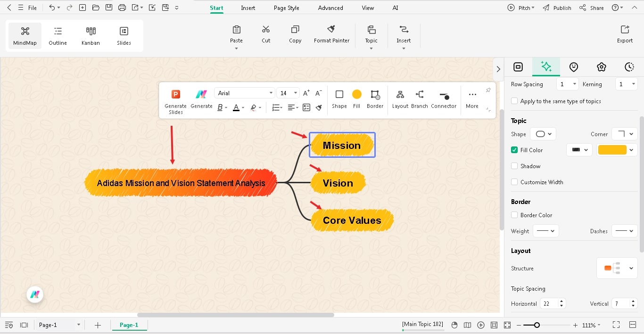Switch to Outline view mode
This screenshot has height=334, width=644.
(x=58, y=36)
